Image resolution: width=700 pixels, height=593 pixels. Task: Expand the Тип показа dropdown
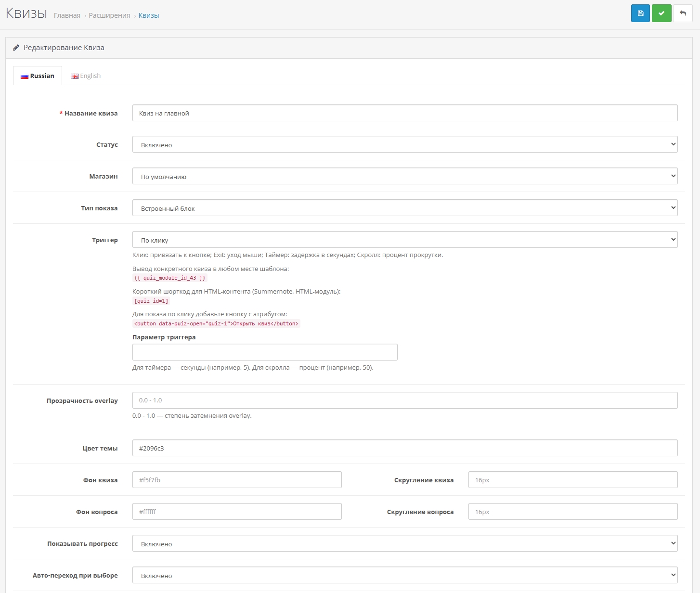pos(404,208)
